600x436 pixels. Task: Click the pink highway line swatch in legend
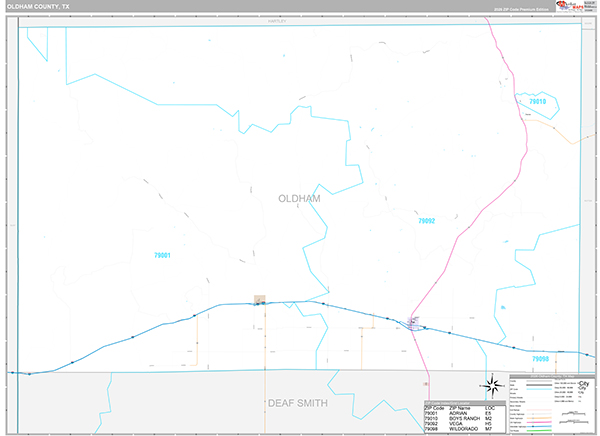coord(539,422)
